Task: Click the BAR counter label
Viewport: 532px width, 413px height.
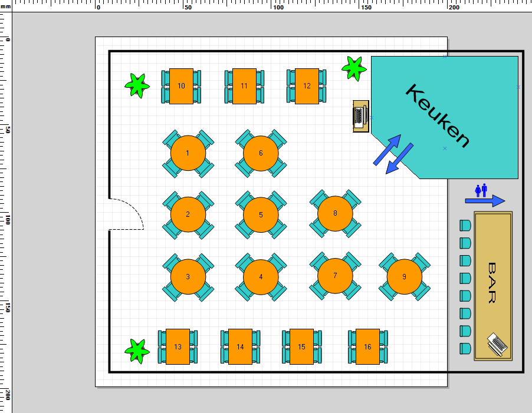Action: point(491,283)
